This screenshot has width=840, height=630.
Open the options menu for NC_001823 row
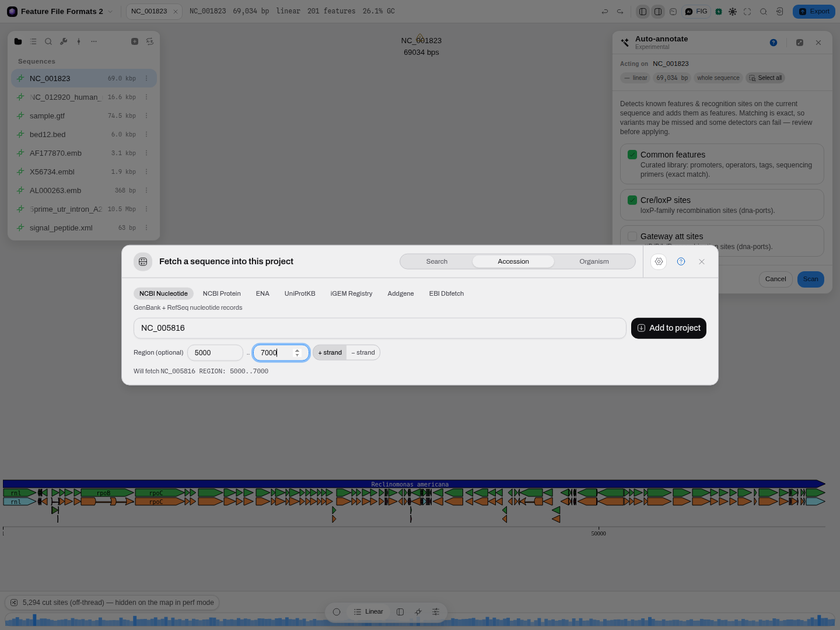[146, 79]
